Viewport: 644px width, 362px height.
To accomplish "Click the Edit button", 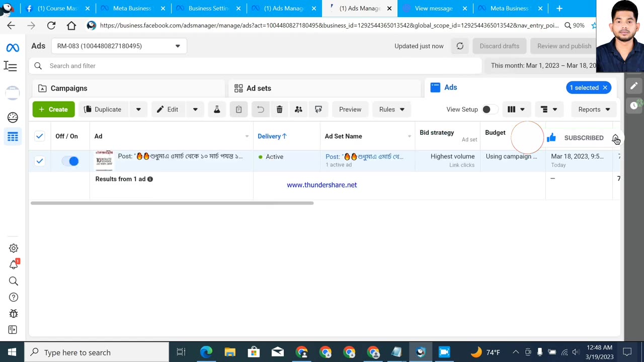I will point(168,110).
